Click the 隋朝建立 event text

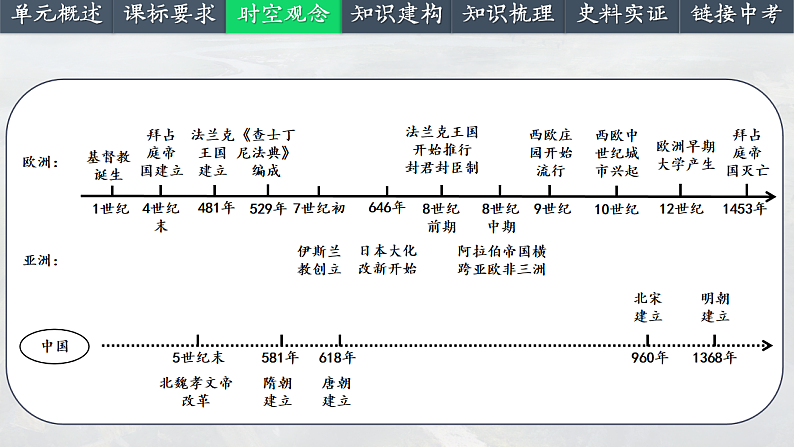tap(277, 391)
